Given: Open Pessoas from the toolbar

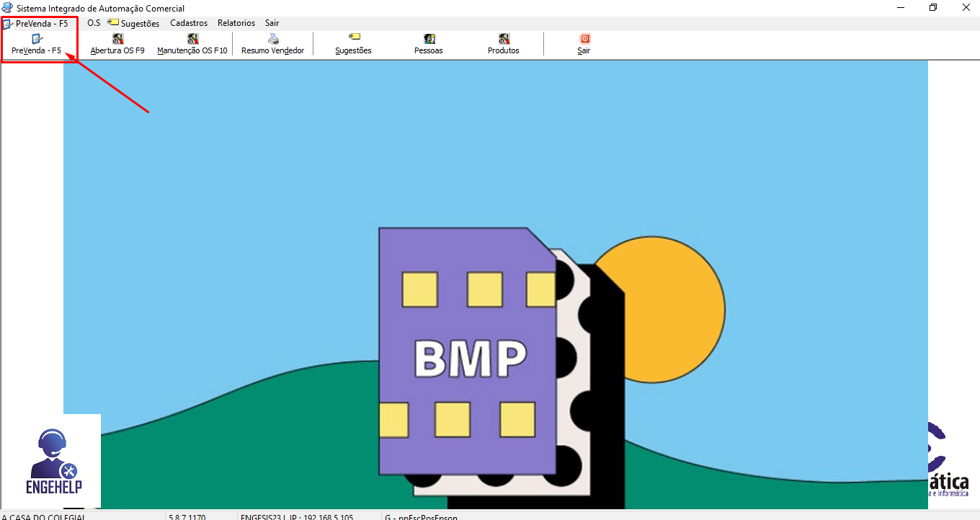Looking at the screenshot, I should pyautogui.click(x=429, y=45).
